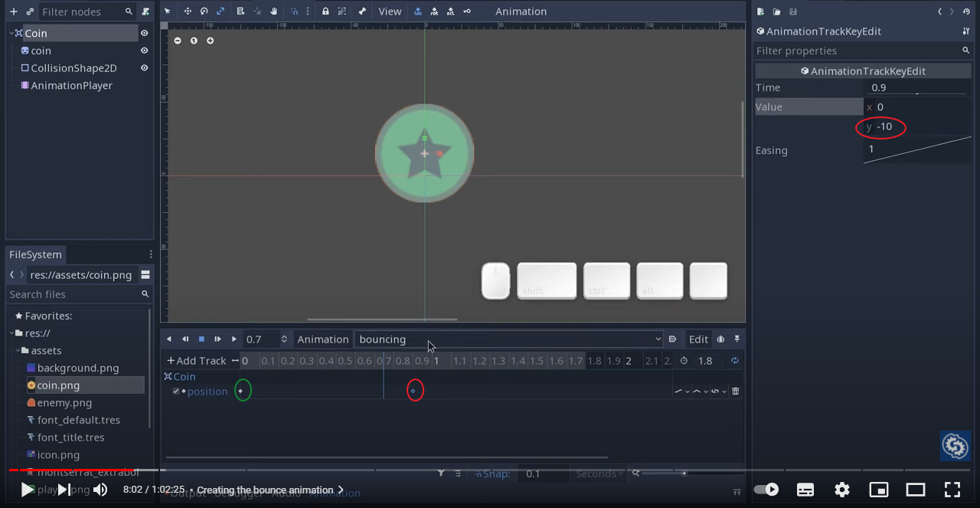This screenshot has width=980, height=508.
Task: Select the arrow Select Mode tool
Action: tap(168, 11)
